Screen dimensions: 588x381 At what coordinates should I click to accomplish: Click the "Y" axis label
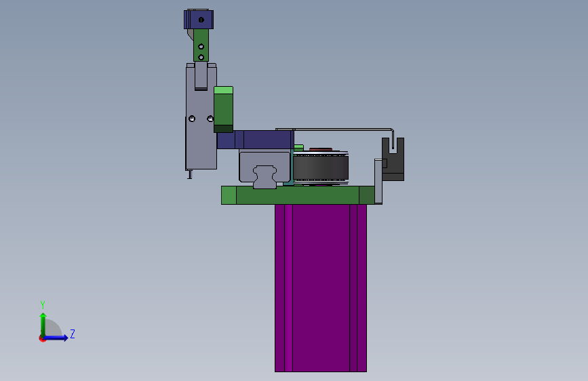click(43, 304)
